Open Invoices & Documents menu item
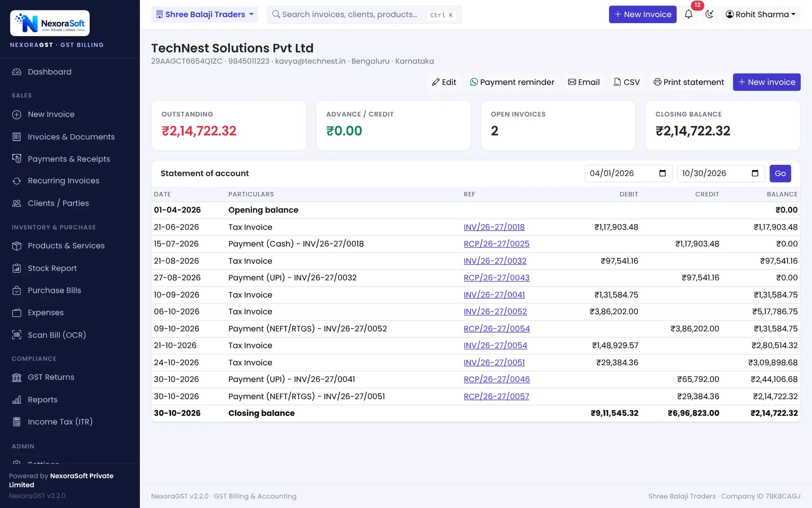The height and width of the screenshot is (508, 812). pyautogui.click(x=71, y=137)
